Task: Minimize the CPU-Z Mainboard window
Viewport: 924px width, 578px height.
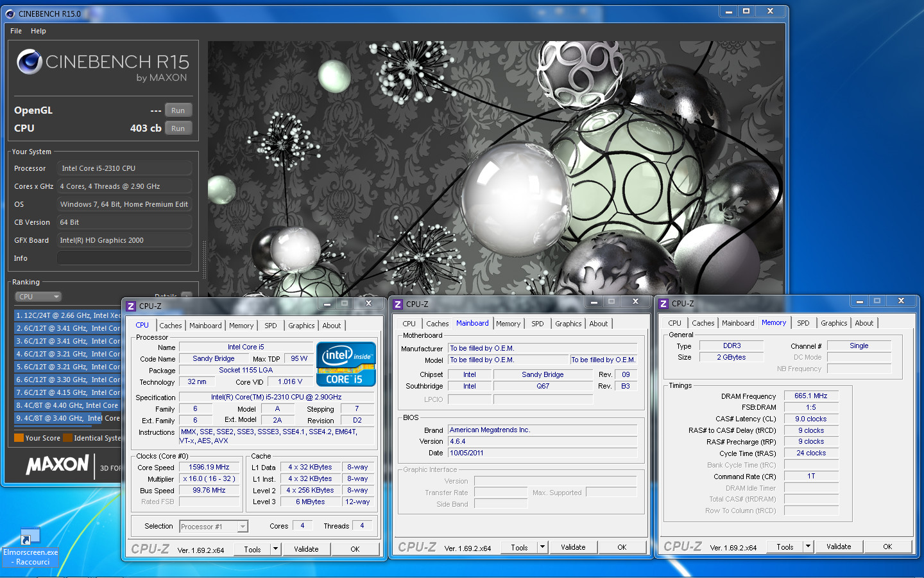Action: click(x=594, y=302)
